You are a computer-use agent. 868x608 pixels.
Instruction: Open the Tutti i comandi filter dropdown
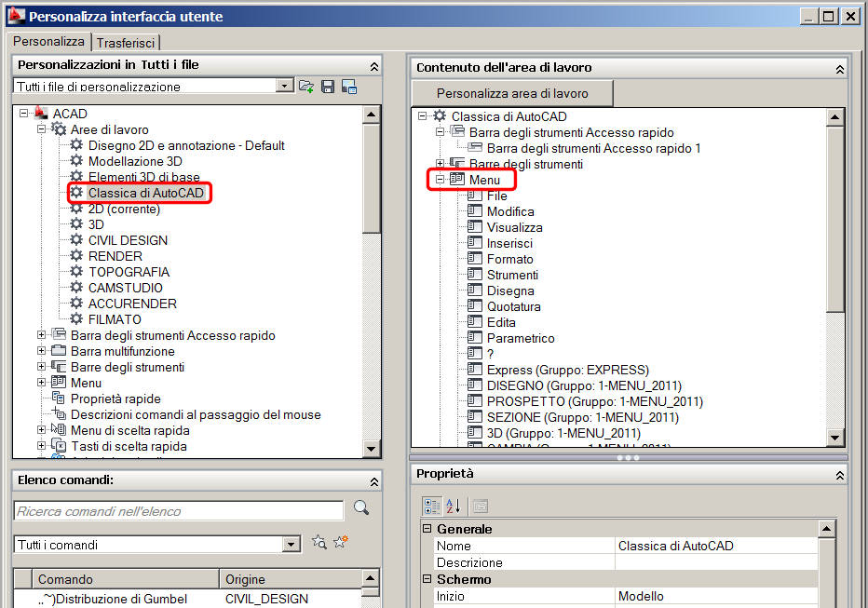[x=292, y=545]
